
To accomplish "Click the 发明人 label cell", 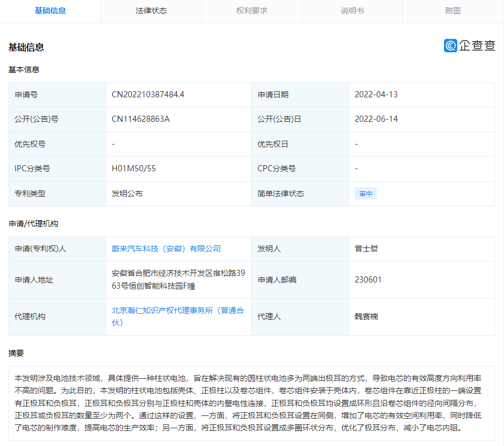I will click(x=300, y=249).
